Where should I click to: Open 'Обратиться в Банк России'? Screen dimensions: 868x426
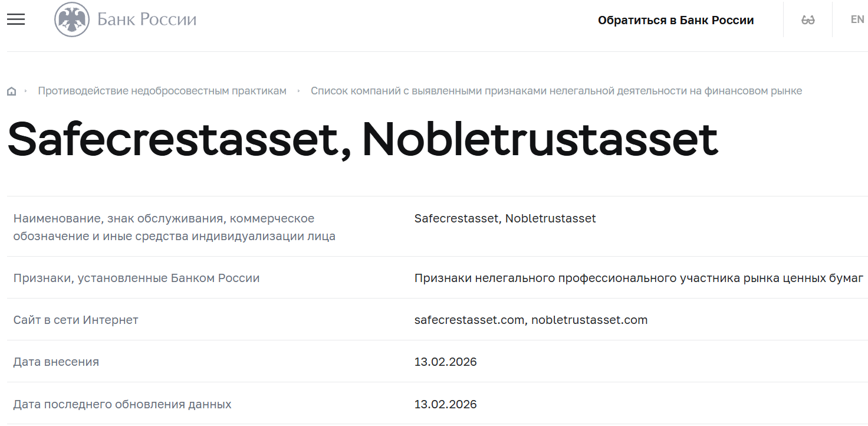676,19
